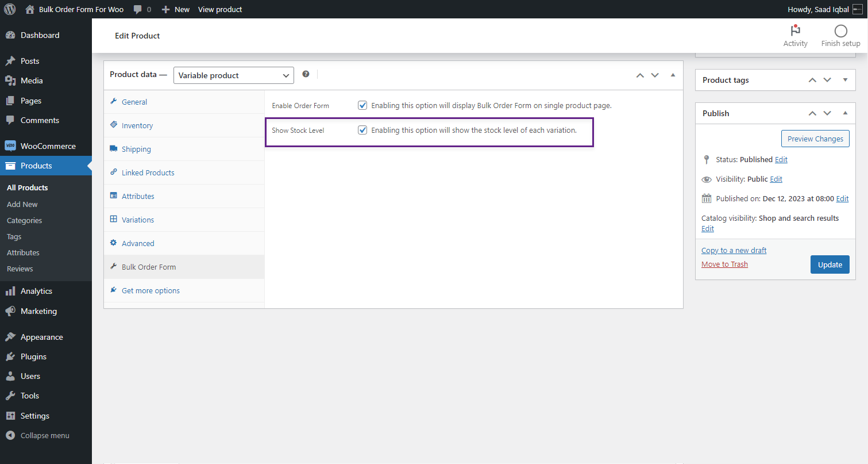Edit the product Status
The image size is (868, 464).
781,159
